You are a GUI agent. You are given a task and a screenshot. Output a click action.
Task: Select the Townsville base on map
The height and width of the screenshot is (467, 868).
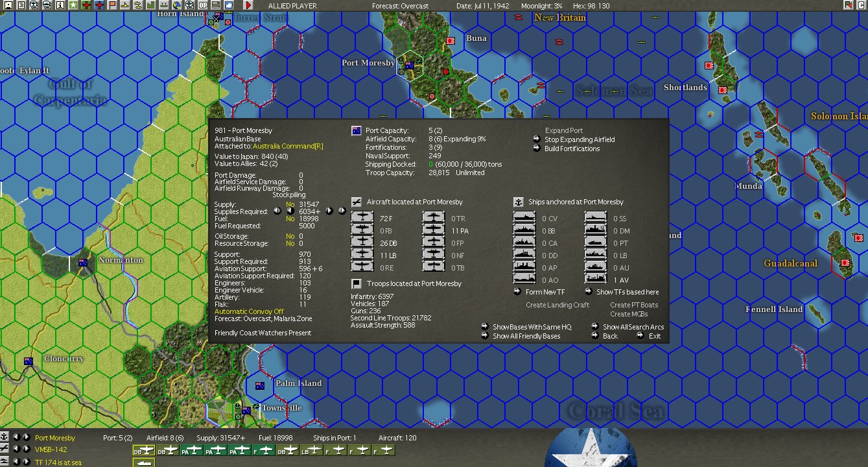coord(247,410)
